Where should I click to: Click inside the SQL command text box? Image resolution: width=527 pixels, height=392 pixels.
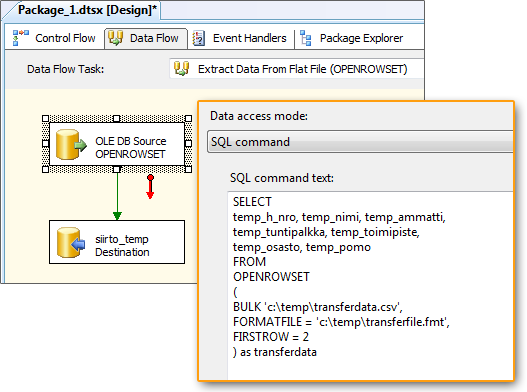click(370, 285)
